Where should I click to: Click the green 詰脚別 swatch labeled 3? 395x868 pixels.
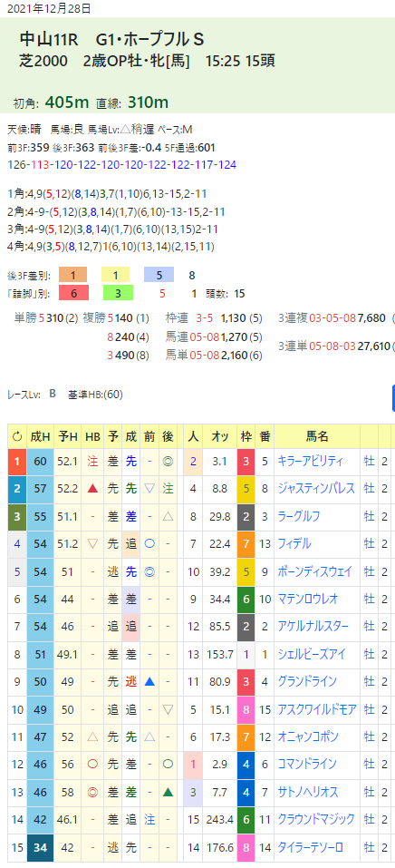[x=118, y=293]
